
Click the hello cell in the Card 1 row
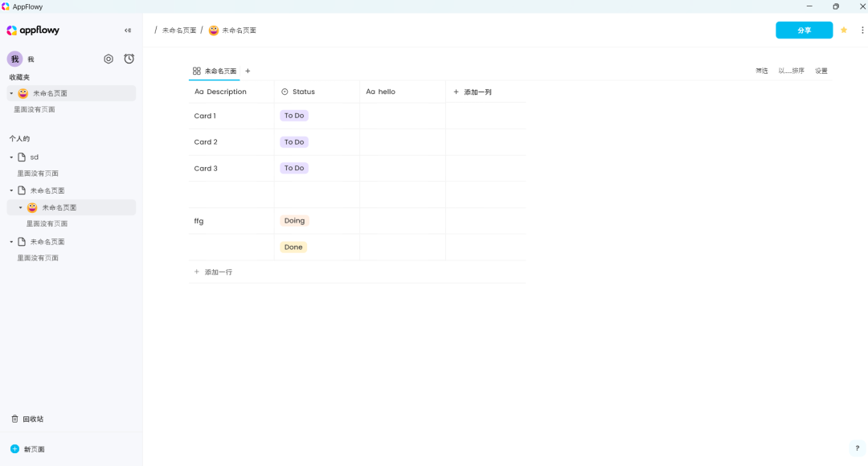click(x=403, y=116)
